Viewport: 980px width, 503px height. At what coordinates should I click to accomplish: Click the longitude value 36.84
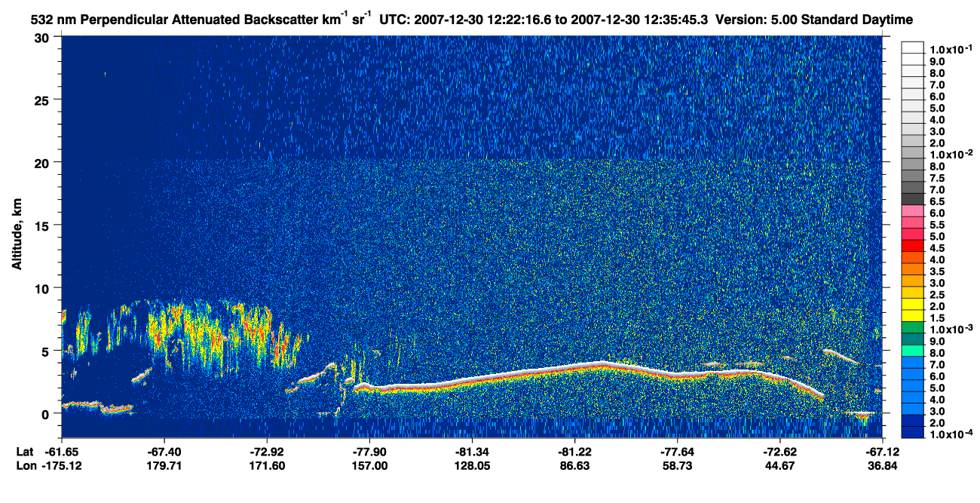tap(883, 466)
